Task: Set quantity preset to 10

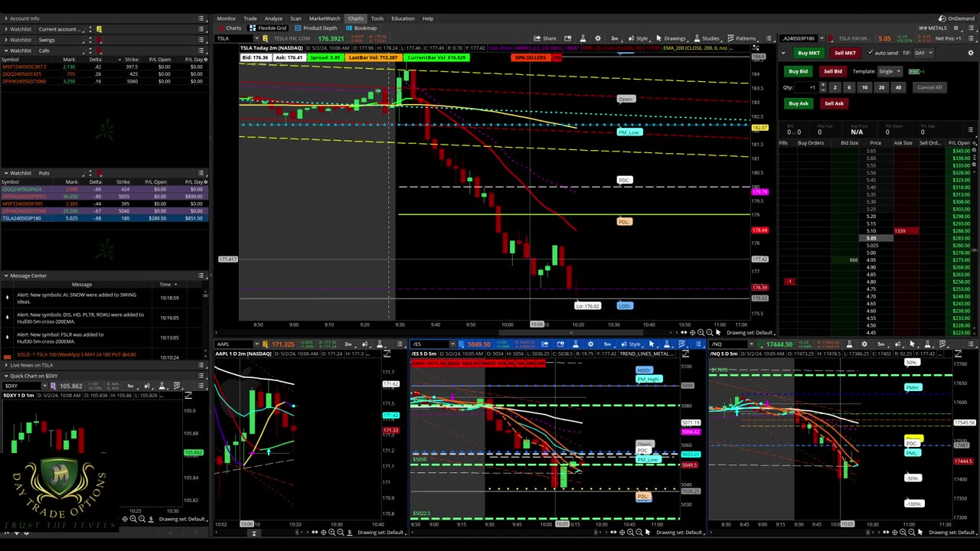Action: 864,87
